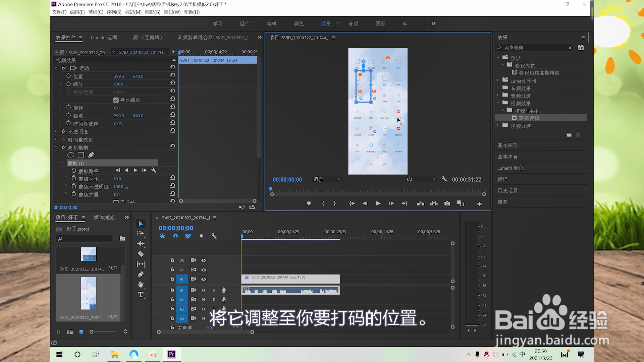Create new custom bin in Effects panel
The image size is (644, 362).
point(569,135)
